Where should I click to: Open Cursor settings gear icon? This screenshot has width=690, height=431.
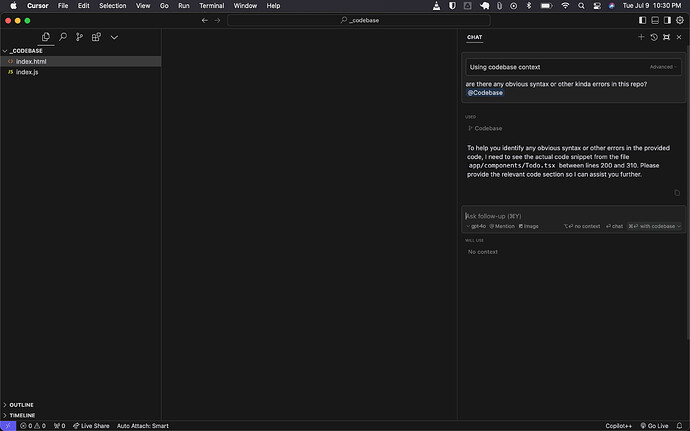tap(680, 20)
